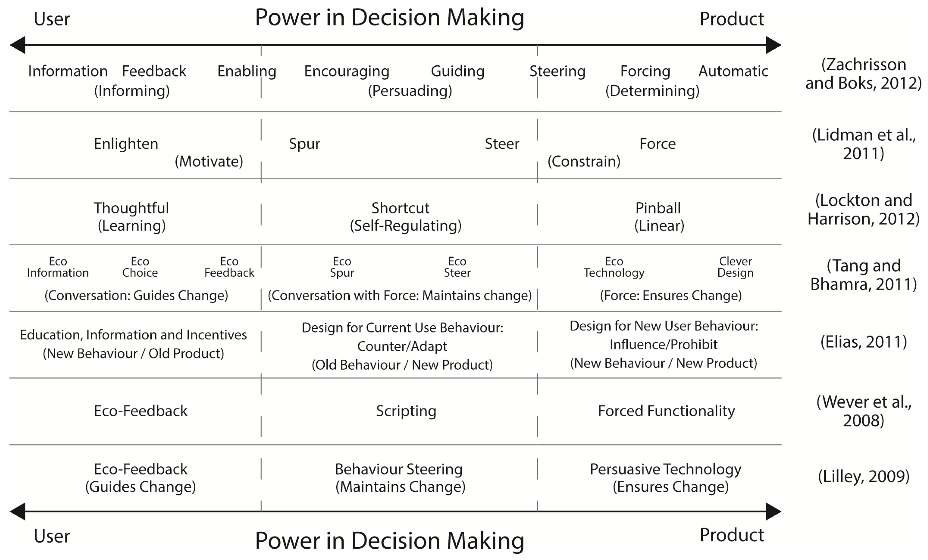
Task: Click the Persuasive Technology label
Action: 665,469
